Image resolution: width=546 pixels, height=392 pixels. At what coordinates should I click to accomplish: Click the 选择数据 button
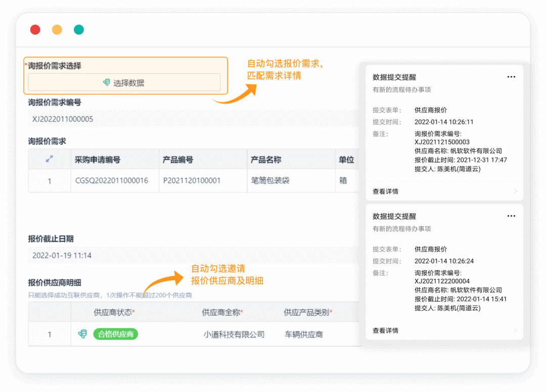124,82
